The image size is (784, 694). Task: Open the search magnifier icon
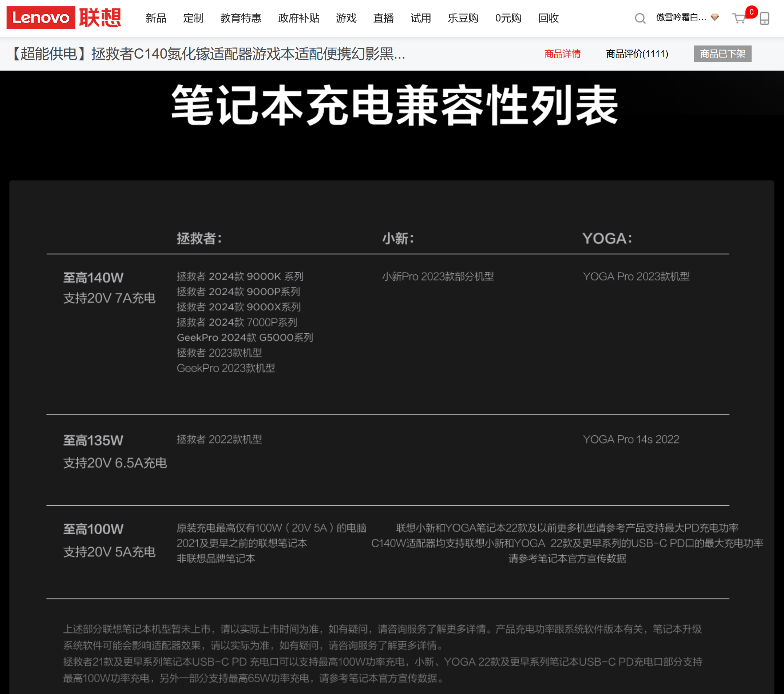point(640,18)
